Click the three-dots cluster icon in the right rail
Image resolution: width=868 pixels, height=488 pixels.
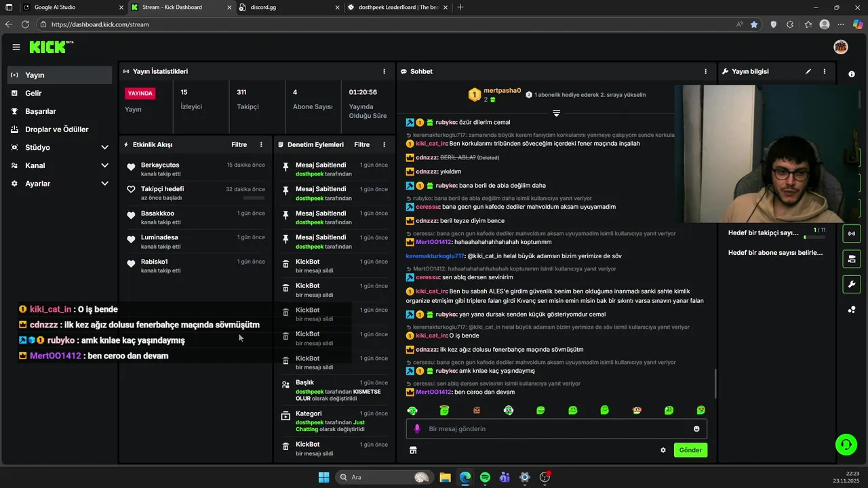point(852,310)
